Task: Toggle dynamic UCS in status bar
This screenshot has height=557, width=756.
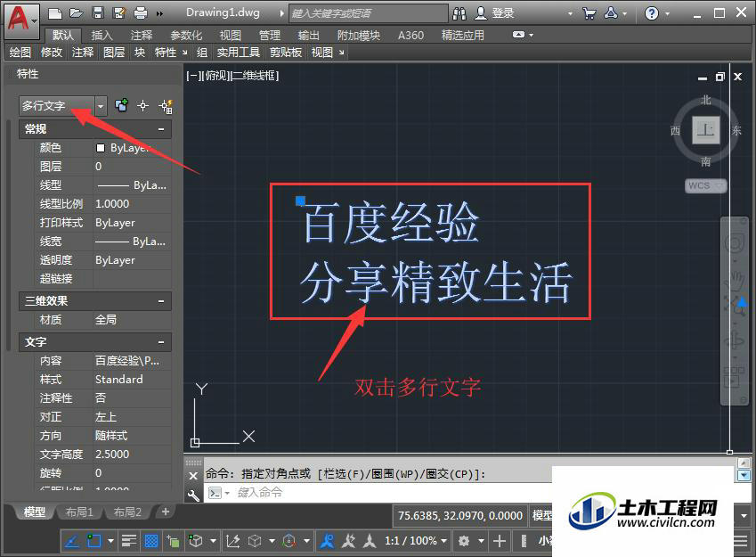Action: (x=233, y=541)
